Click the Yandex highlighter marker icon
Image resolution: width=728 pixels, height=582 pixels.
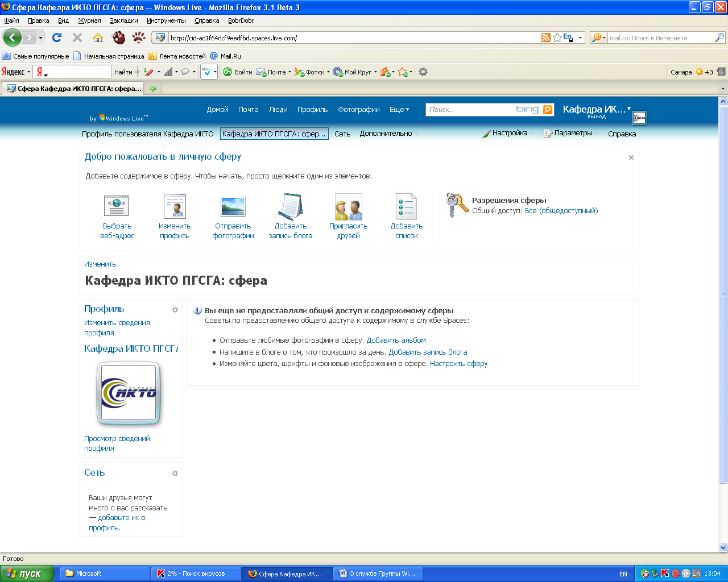click(148, 72)
